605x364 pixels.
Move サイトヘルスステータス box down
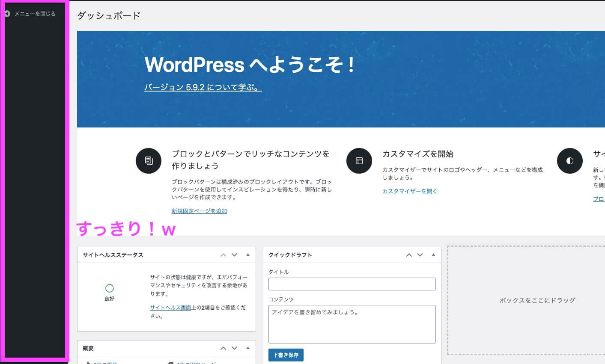pos(234,255)
